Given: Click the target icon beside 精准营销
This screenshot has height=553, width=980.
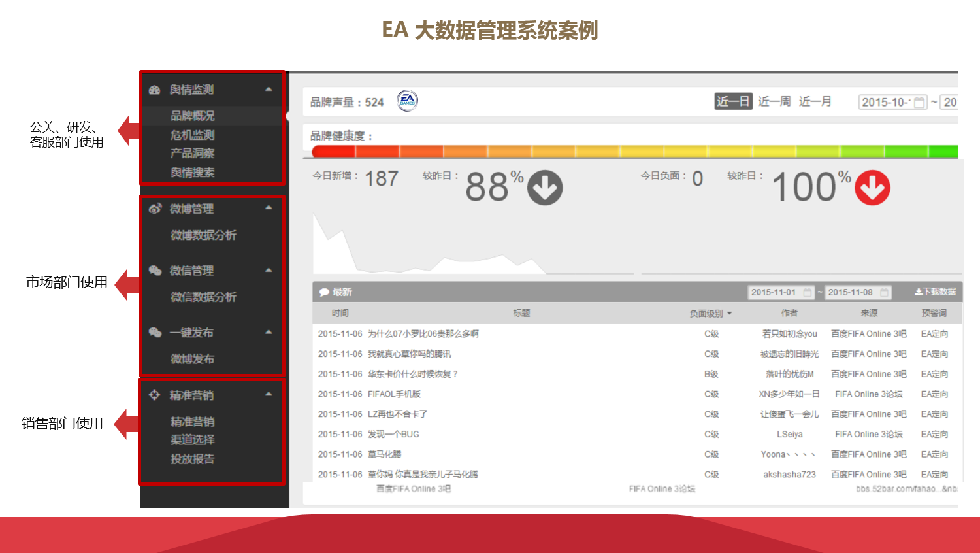Looking at the screenshot, I should click(x=155, y=395).
